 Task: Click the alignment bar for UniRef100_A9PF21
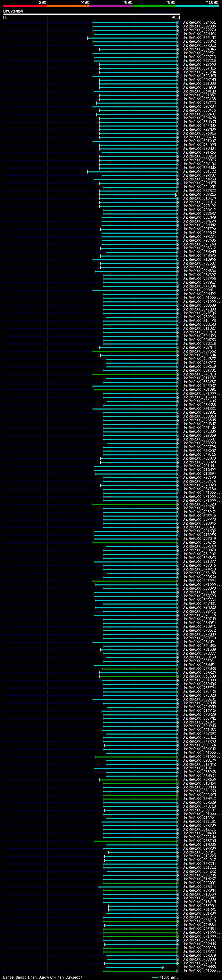click(136, 53)
